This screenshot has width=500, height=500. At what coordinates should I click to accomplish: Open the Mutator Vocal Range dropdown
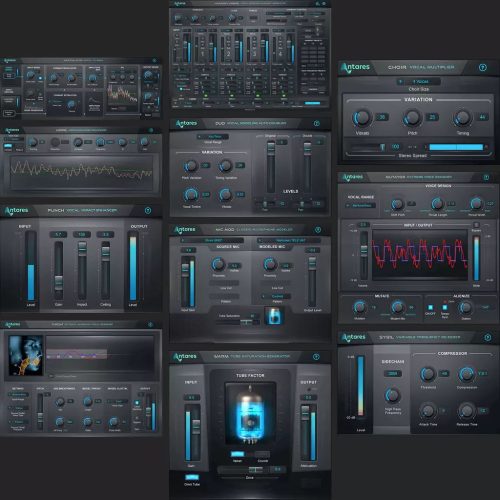[x=361, y=205]
